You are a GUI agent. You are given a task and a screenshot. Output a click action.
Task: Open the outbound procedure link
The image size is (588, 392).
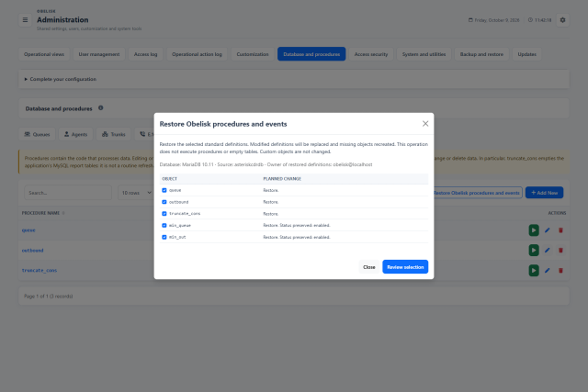[x=33, y=251]
